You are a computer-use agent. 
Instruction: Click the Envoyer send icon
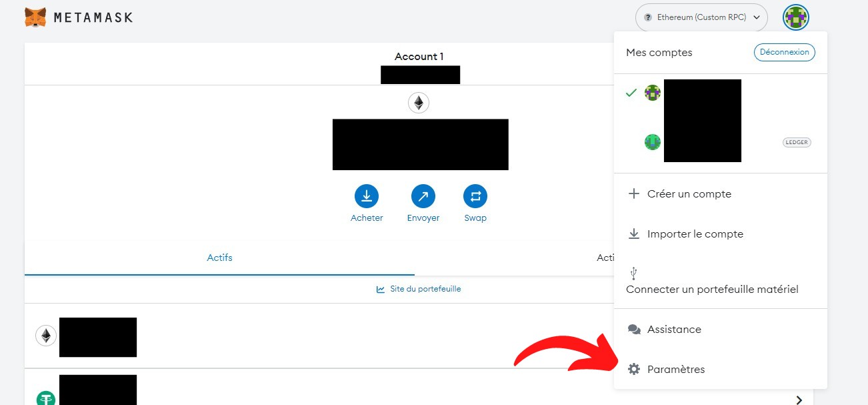tap(423, 195)
